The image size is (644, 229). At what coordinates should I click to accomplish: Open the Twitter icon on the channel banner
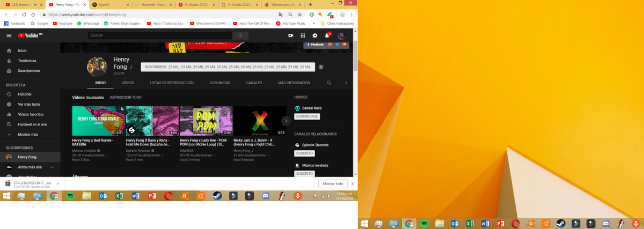[337, 45]
